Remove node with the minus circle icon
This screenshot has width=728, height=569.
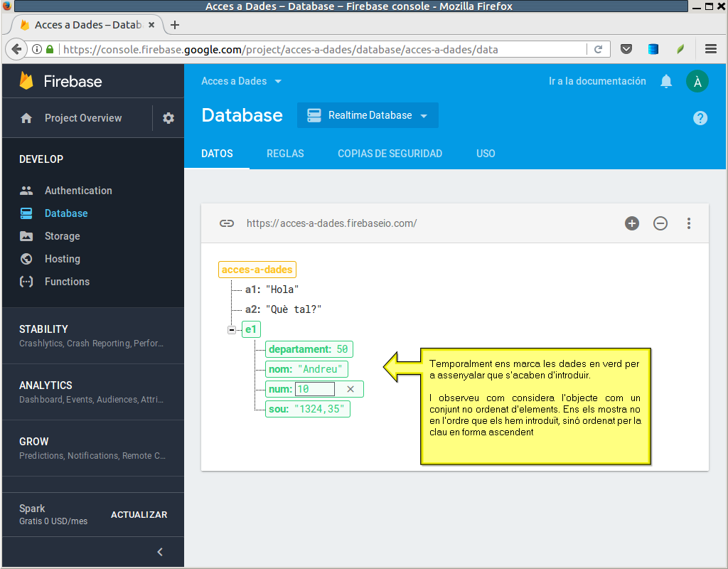pos(660,223)
